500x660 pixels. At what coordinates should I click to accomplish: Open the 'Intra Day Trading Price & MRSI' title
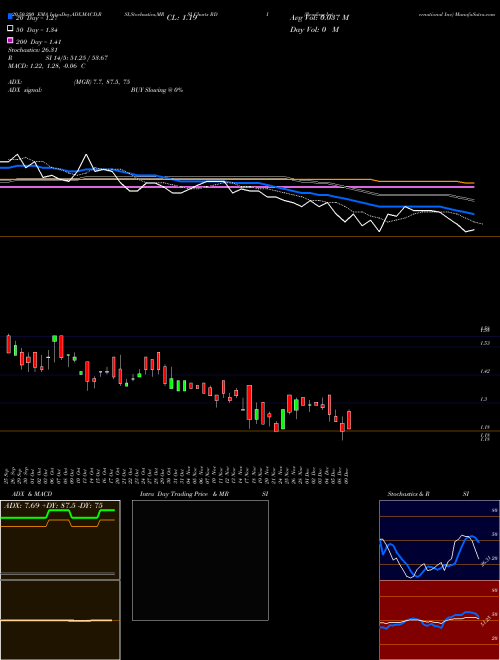[x=204, y=494]
